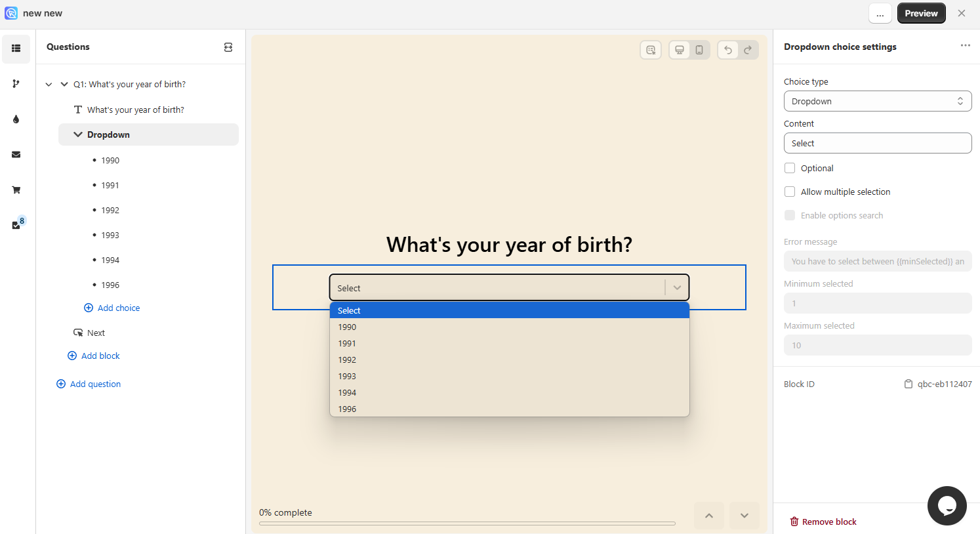Image resolution: width=980 pixels, height=534 pixels.
Task: Toggle the Optional checkbox
Action: click(790, 168)
